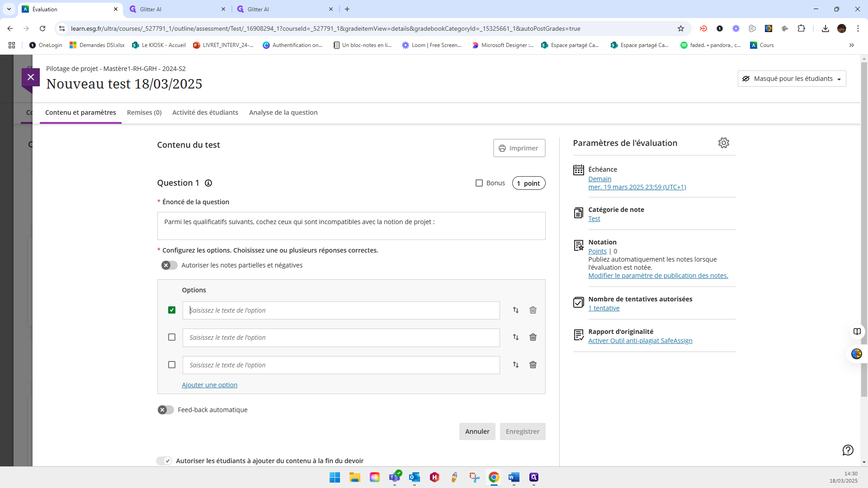Delete the second option with trash icon

[x=533, y=337]
